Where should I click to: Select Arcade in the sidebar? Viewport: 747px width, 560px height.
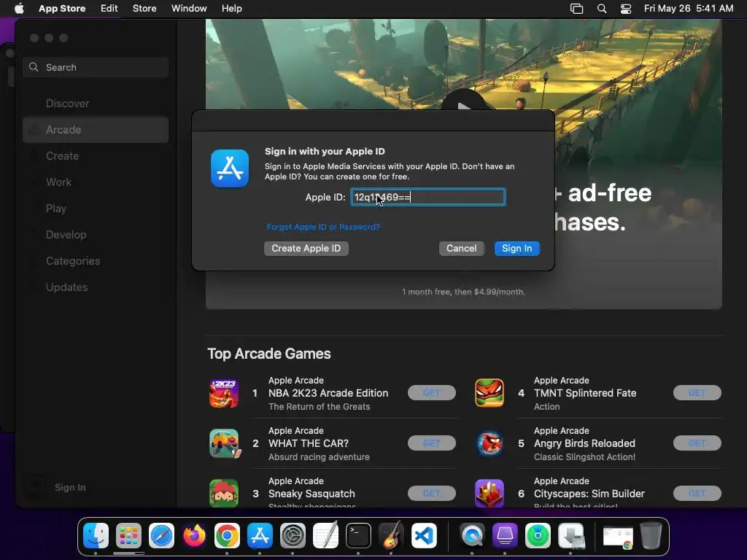(x=96, y=130)
